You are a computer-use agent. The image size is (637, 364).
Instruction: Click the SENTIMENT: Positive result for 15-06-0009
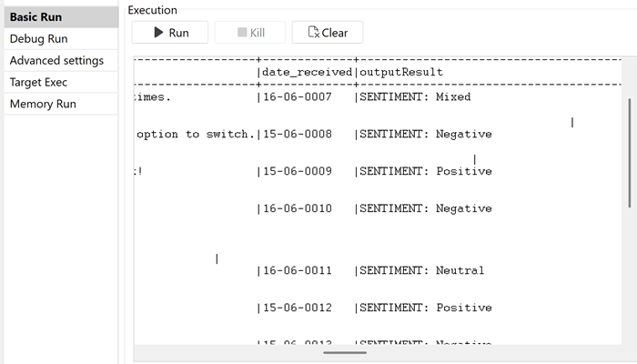pos(425,172)
